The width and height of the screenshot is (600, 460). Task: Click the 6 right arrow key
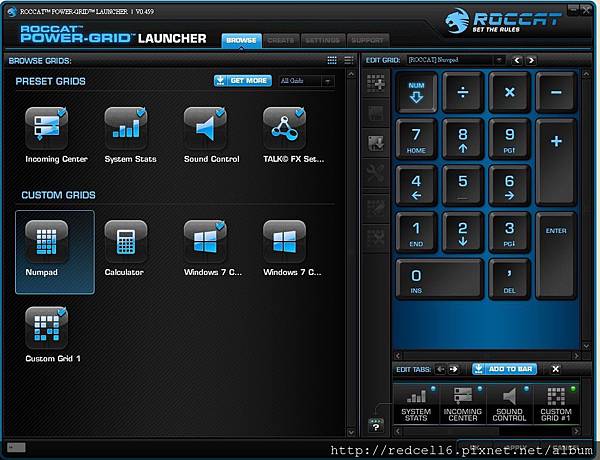click(x=510, y=186)
